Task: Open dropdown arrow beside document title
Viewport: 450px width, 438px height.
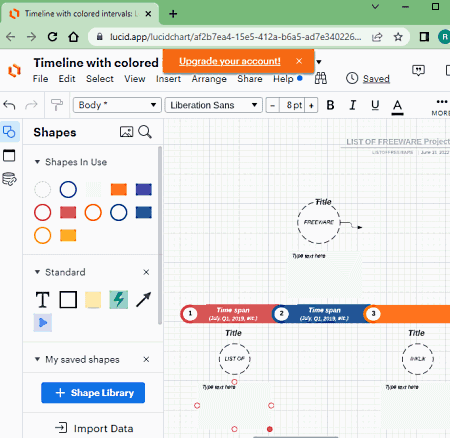Action: pos(319,62)
